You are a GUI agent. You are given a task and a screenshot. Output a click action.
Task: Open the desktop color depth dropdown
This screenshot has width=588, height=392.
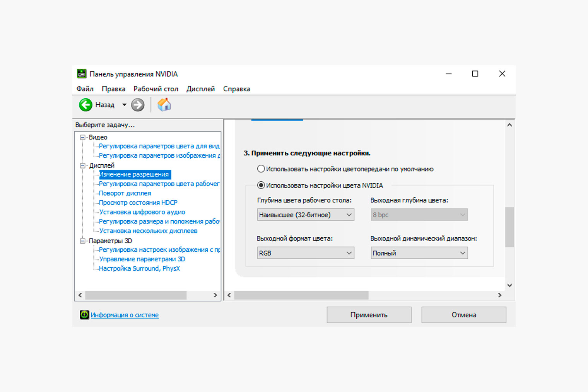click(x=306, y=215)
